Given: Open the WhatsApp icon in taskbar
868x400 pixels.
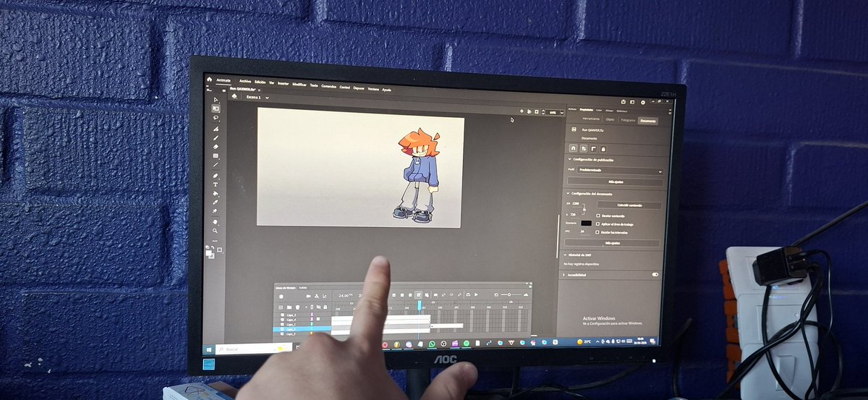Looking at the screenshot, I should [x=432, y=344].
